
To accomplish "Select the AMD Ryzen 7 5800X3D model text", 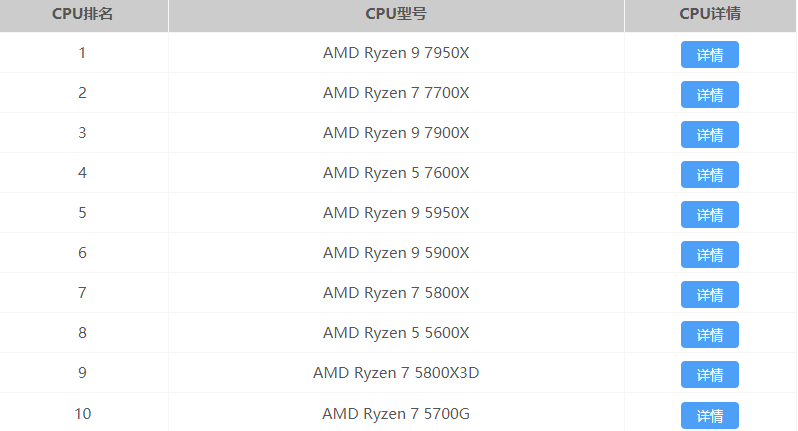I will point(396,373).
